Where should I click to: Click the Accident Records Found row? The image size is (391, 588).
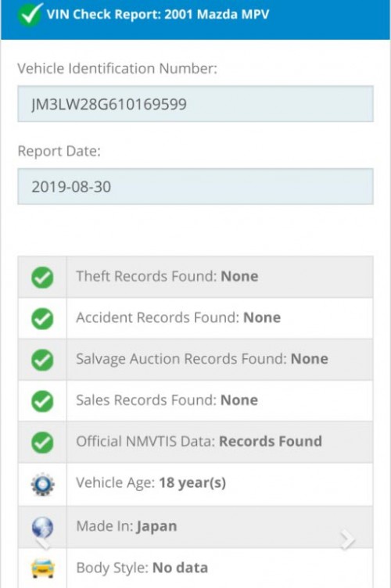click(x=195, y=318)
